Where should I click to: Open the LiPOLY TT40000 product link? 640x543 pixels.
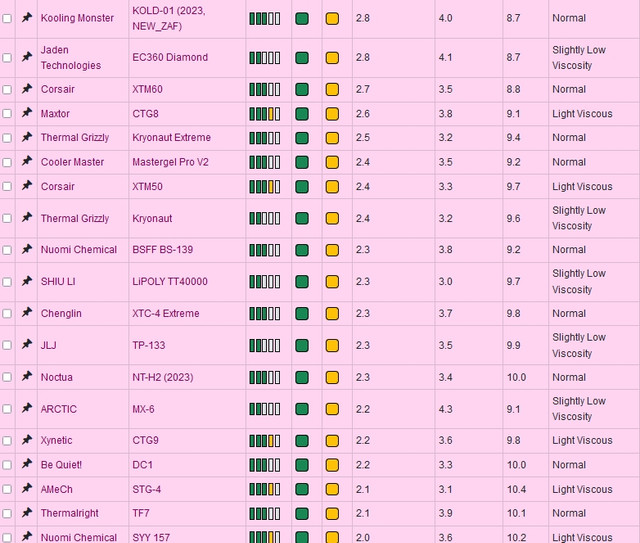(170, 281)
